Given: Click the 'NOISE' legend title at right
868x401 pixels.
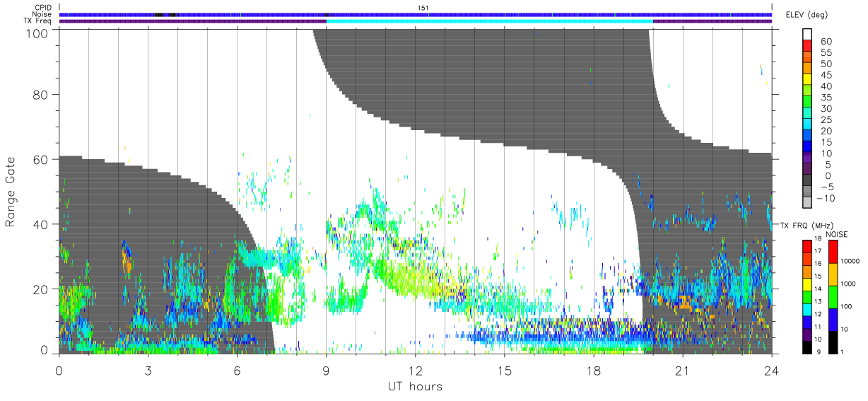Looking at the screenshot, I should (x=838, y=234).
